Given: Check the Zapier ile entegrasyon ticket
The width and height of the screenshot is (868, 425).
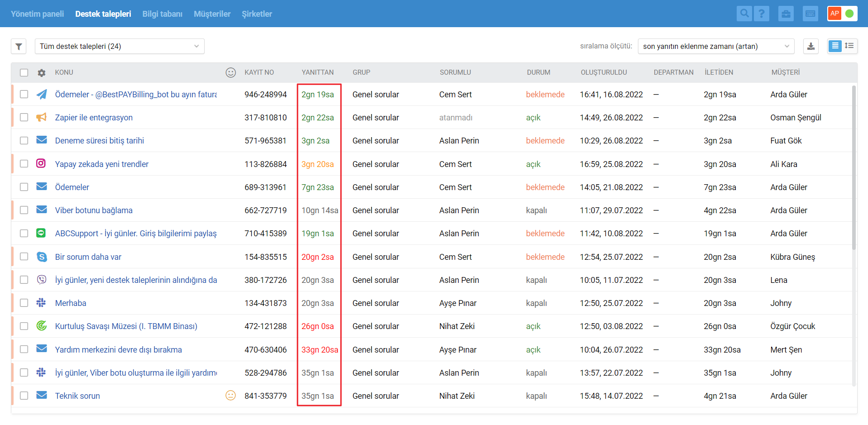Looking at the screenshot, I should point(24,117).
